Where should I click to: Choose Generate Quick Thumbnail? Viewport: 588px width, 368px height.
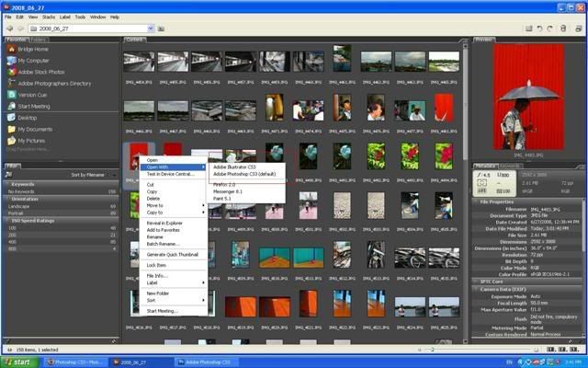(174, 255)
